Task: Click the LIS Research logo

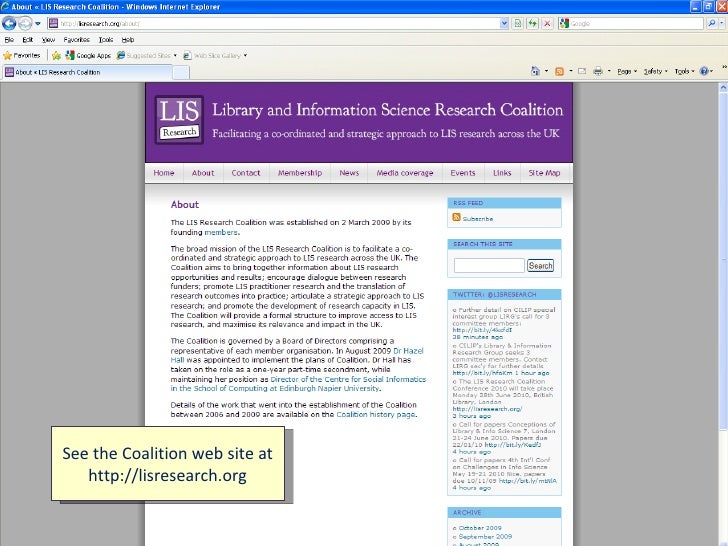Action: (x=179, y=120)
